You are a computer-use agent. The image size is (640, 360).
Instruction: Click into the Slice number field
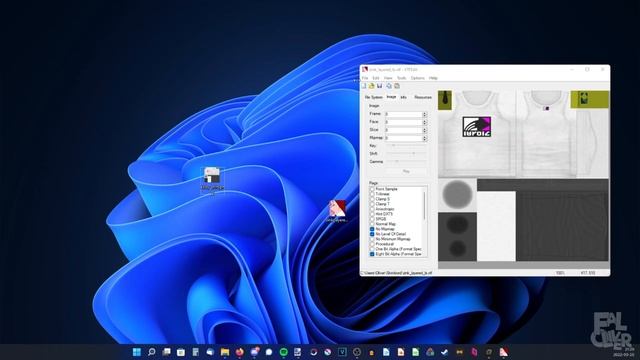[x=404, y=130]
